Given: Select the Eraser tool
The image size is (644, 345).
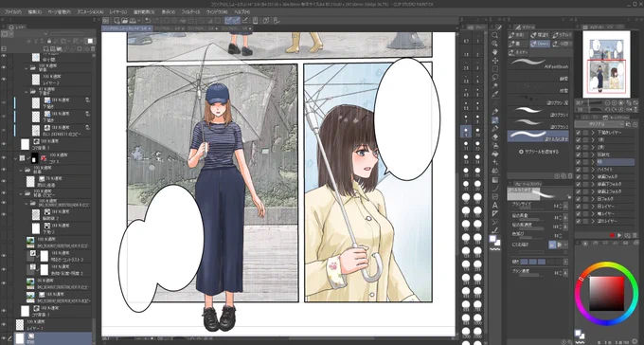Looking at the screenshot, I should (495, 136).
